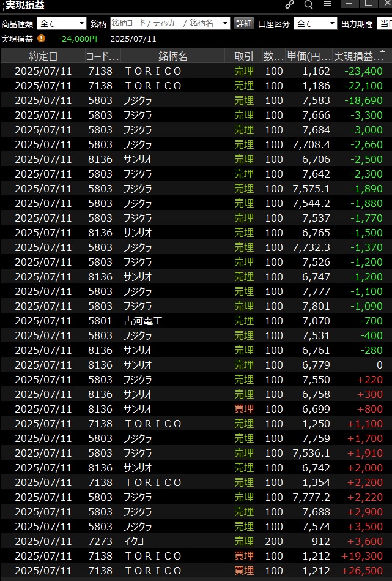The image size is (392, 581).
Task: Select the サンリオ row with profit +2,000
Action: [x=193, y=468]
